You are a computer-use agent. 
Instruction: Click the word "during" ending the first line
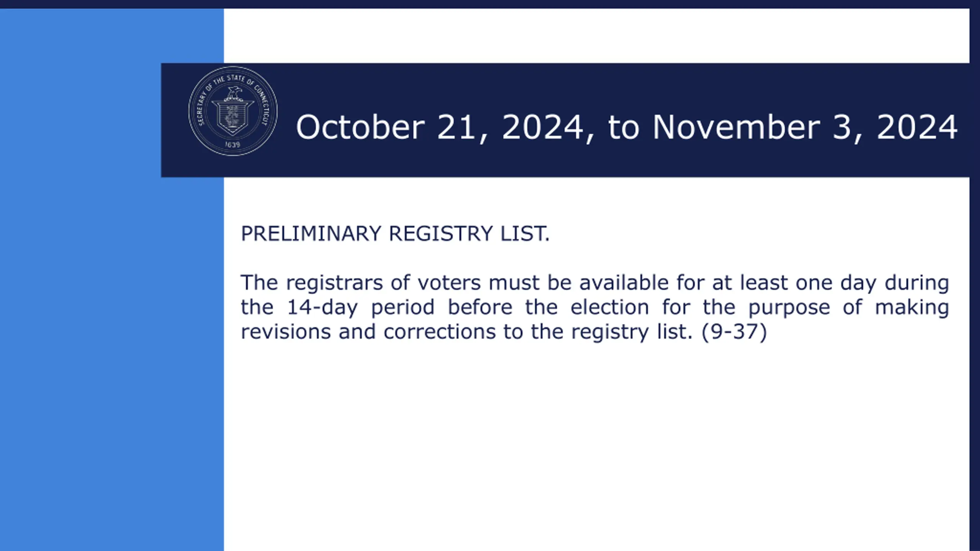pos(917,284)
